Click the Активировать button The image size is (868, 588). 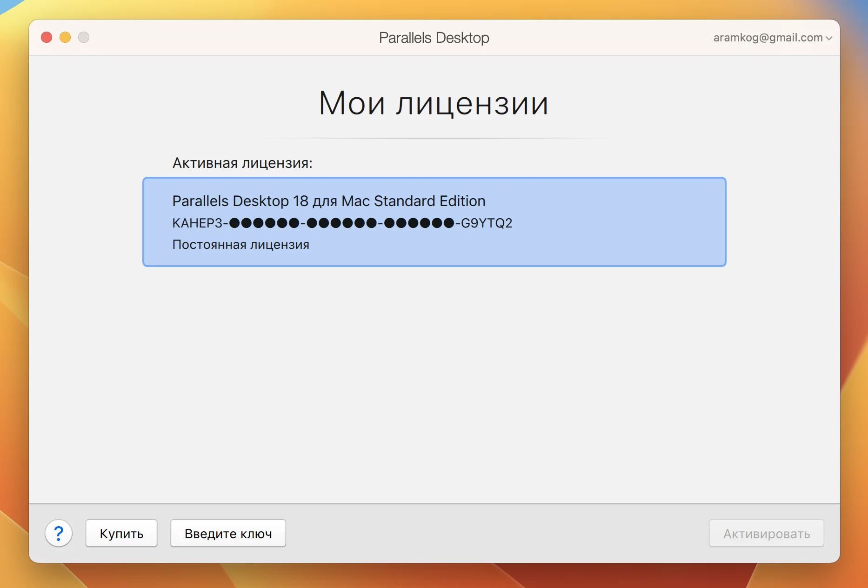coord(767,533)
